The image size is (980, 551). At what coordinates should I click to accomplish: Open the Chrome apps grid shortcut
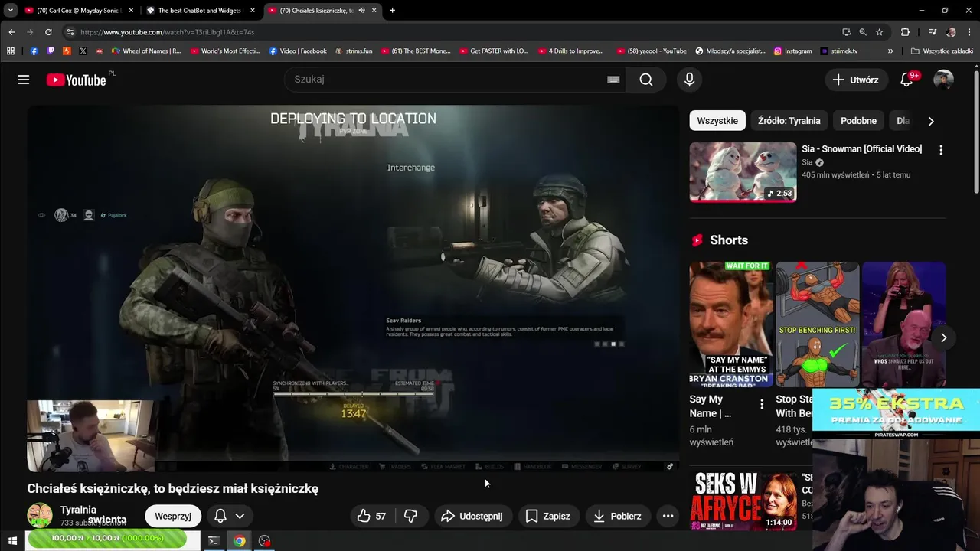pyautogui.click(x=11, y=51)
